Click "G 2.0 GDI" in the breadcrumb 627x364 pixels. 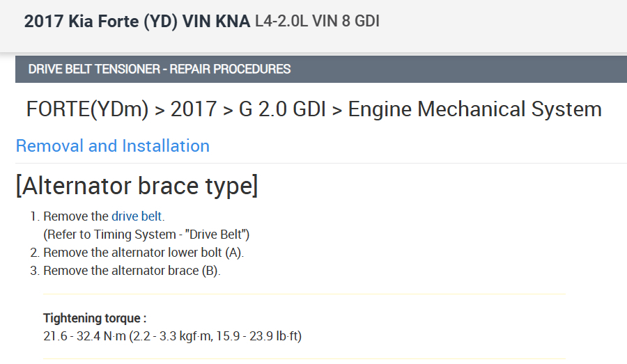tap(281, 109)
